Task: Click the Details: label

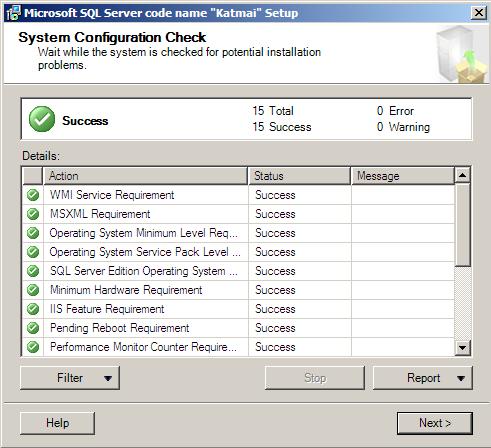Action: click(41, 156)
